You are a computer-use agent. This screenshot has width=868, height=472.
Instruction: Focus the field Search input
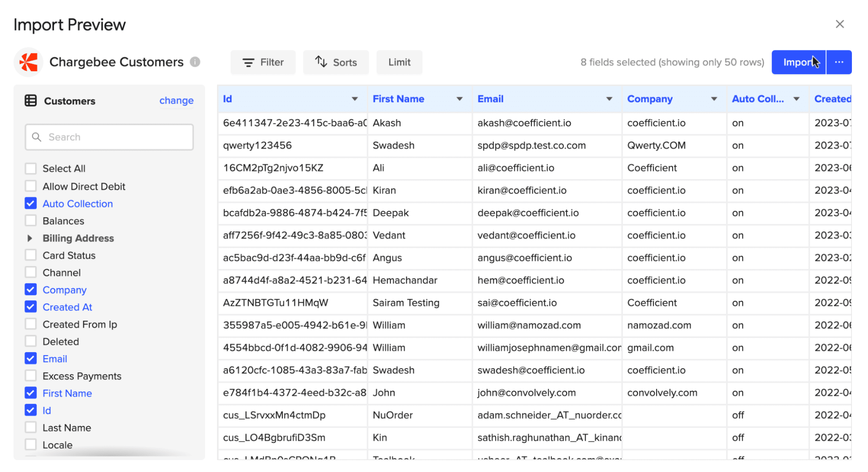(109, 137)
